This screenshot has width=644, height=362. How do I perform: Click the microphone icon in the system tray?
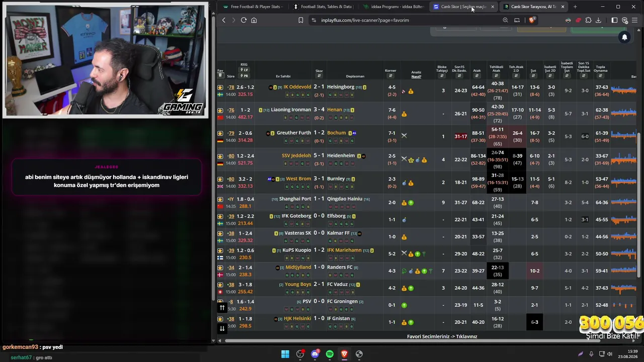click(x=591, y=354)
